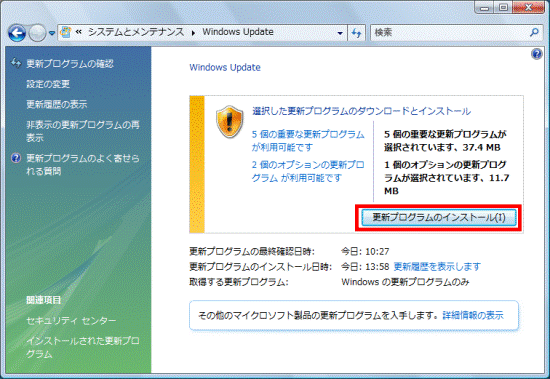Close the Windows Update window
This screenshot has height=379, width=550.
point(528,8)
